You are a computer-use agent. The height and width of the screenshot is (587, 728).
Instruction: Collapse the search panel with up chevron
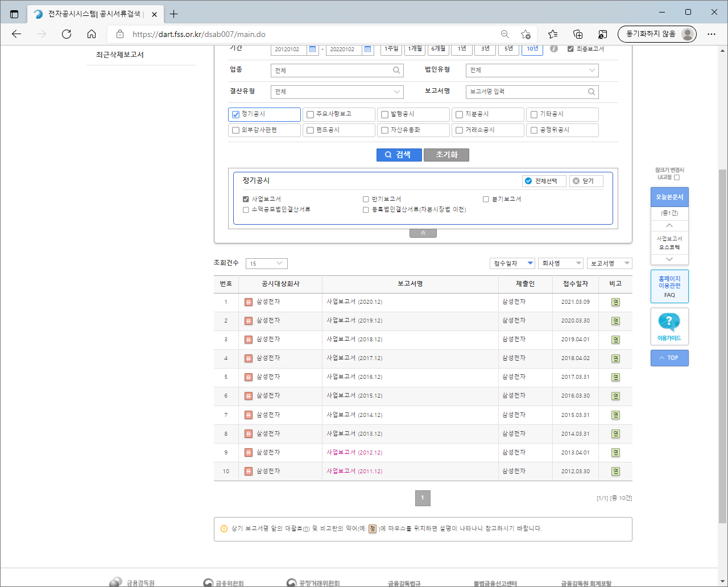(423, 233)
